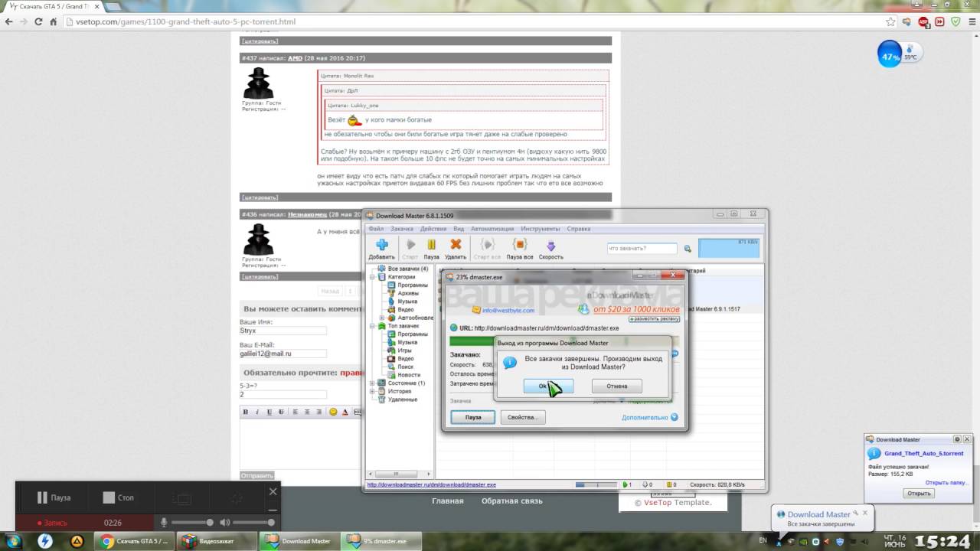Click Пауза in the screen recorder panel

pyautogui.click(x=54, y=497)
